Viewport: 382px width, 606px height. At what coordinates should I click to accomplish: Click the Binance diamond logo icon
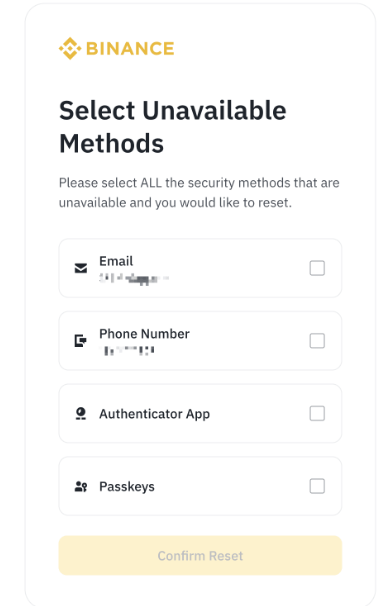pyautogui.click(x=70, y=49)
